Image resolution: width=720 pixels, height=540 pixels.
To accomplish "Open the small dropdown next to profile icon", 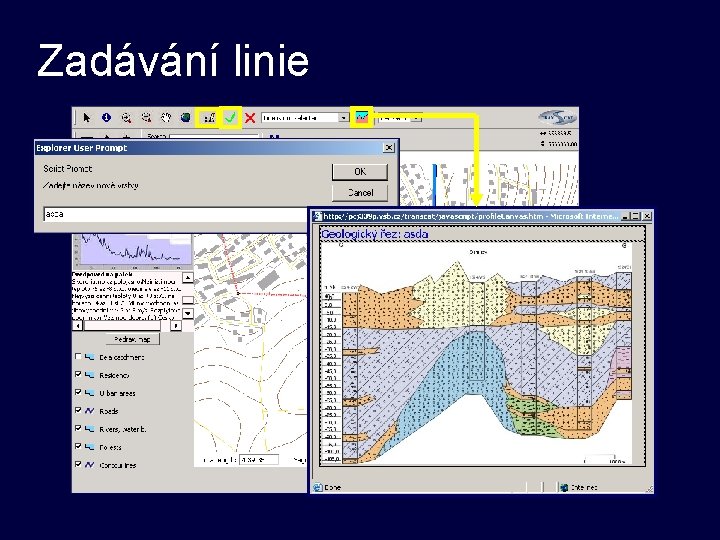I will coord(416,118).
